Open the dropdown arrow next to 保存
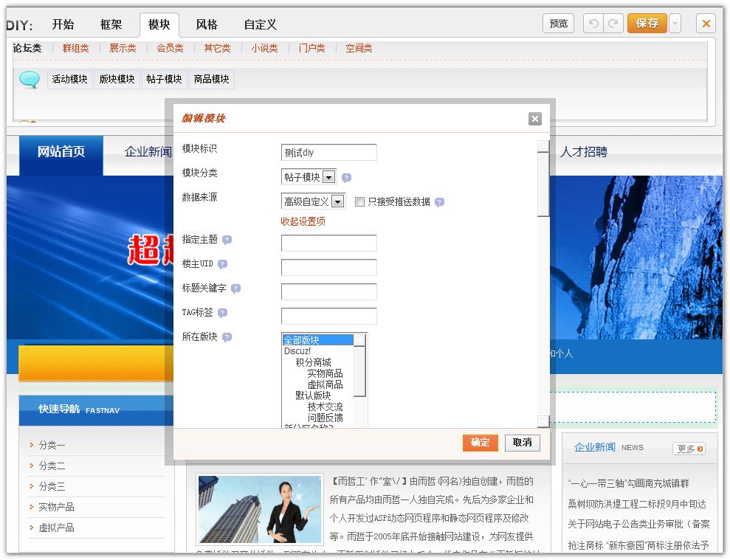730x560 pixels. point(675,24)
